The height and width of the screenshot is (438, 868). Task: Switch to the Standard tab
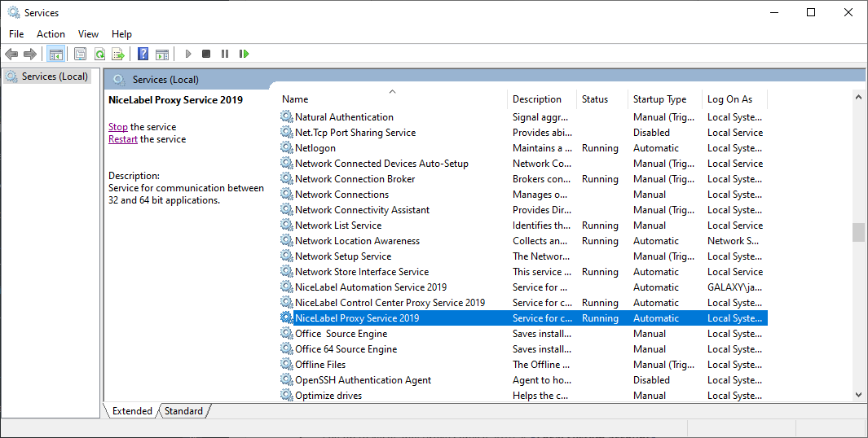[x=183, y=411]
